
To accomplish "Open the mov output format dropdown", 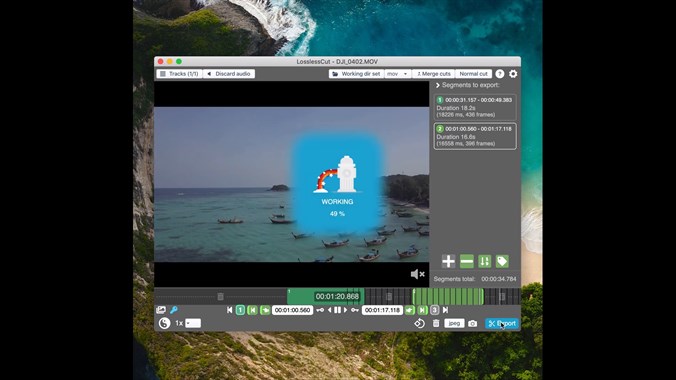I will (x=397, y=74).
